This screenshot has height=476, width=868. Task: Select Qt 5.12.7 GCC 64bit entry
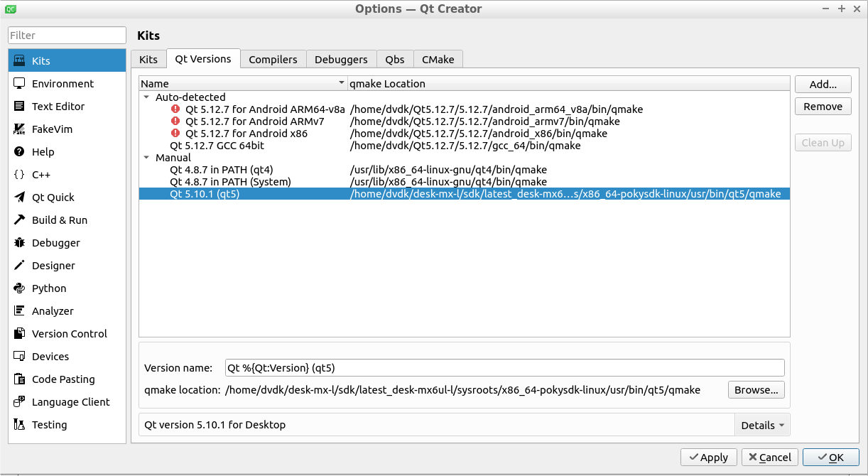[225, 146]
